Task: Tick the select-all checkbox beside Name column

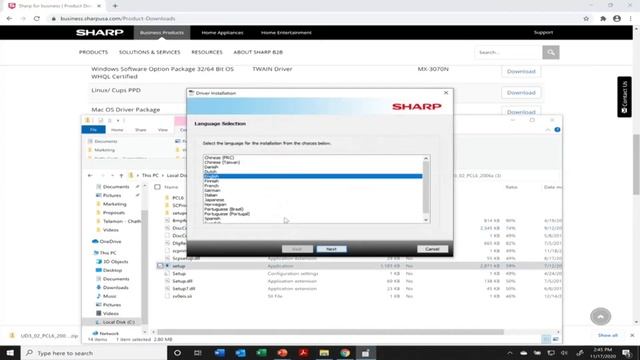Action: [x=158, y=187]
